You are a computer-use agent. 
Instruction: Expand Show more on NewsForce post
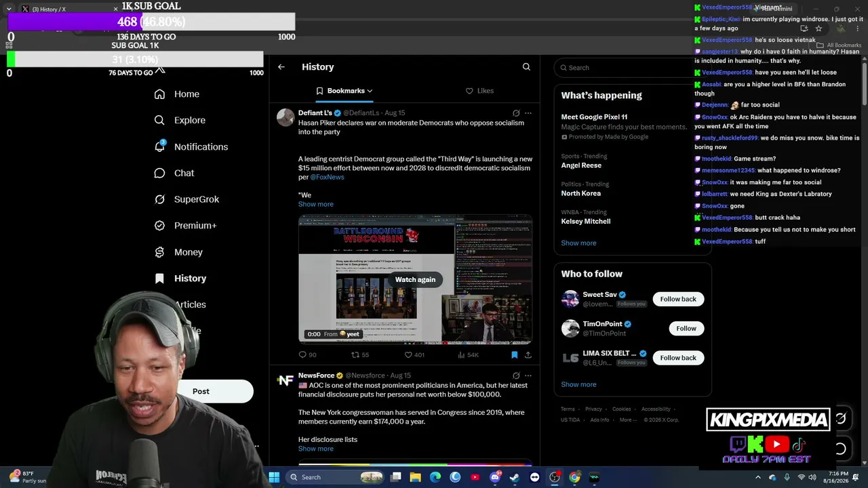tap(316, 449)
